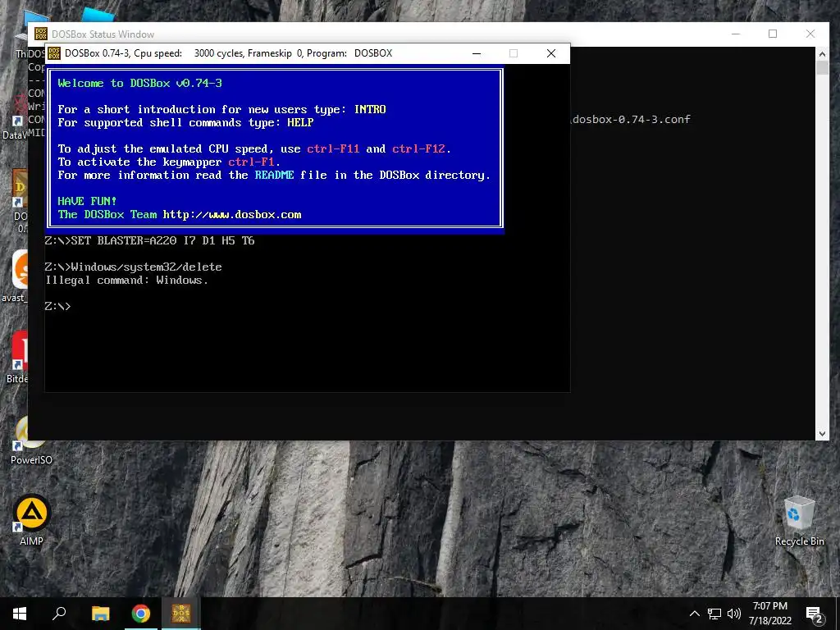The height and width of the screenshot is (630, 840).
Task: Click the INTRO keyword in welcome box
Action: click(370, 109)
